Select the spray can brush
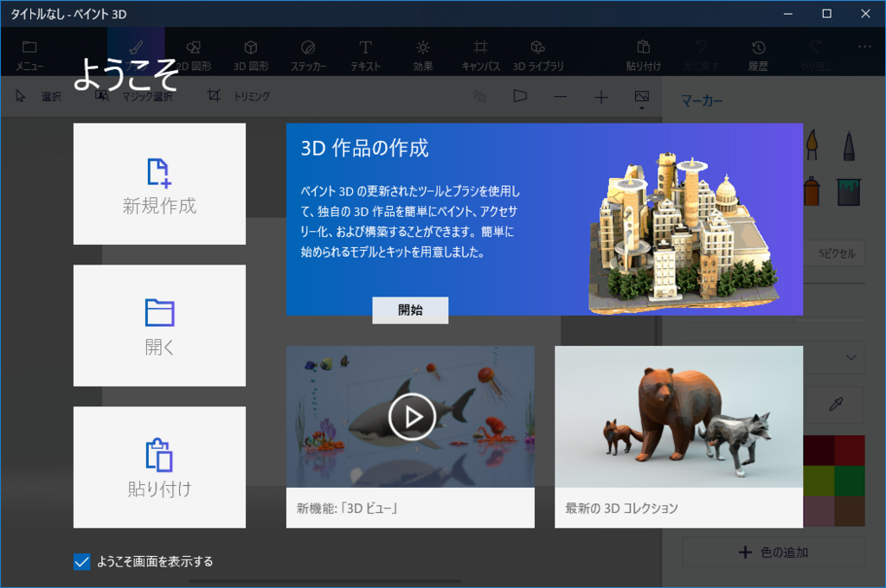 point(812,191)
